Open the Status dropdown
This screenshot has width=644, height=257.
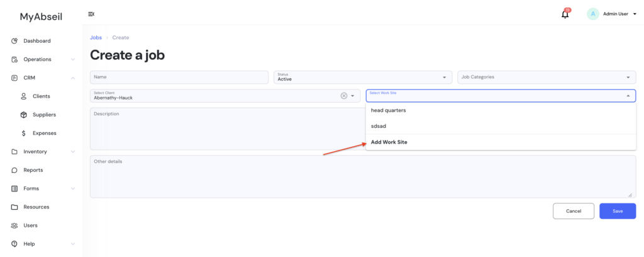(x=363, y=77)
